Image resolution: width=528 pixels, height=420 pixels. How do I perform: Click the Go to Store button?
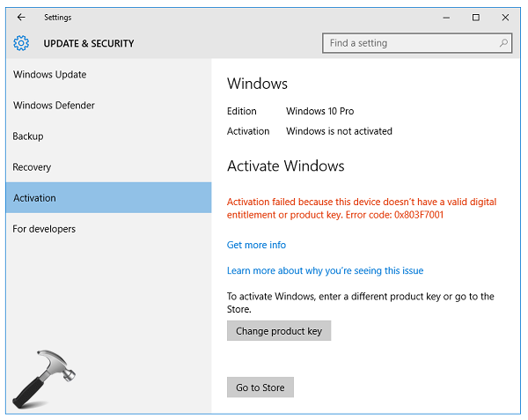(260, 387)
